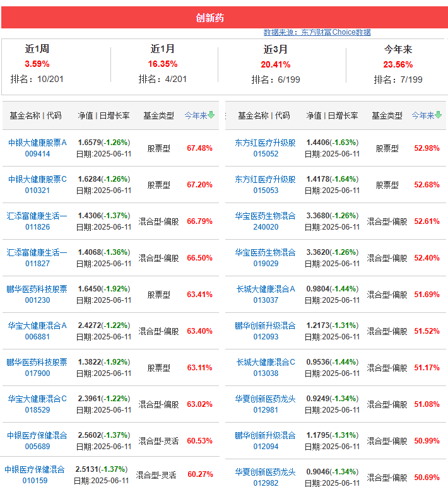Click net value 2.5602(-1.37%)

[103, 435]
